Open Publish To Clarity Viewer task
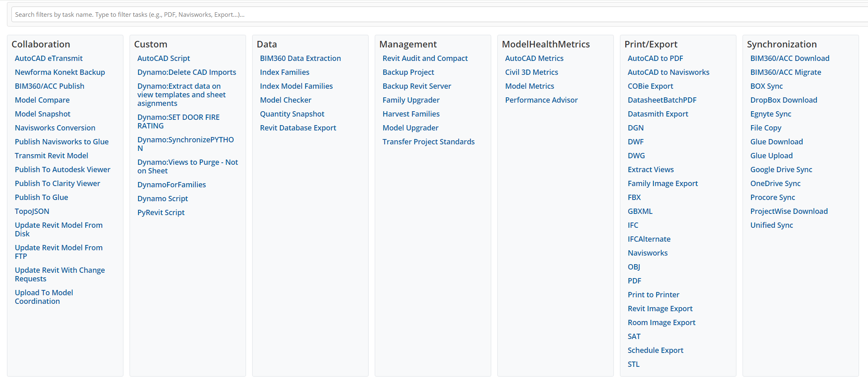This screenshot has height=384, width=868. pyautogui.click(x=57, y=184)
